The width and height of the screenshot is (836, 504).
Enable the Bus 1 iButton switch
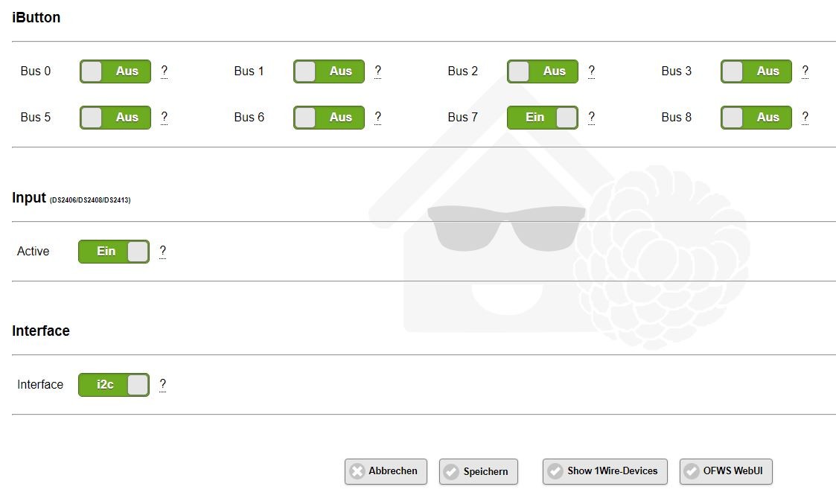(x=329, y=71)
